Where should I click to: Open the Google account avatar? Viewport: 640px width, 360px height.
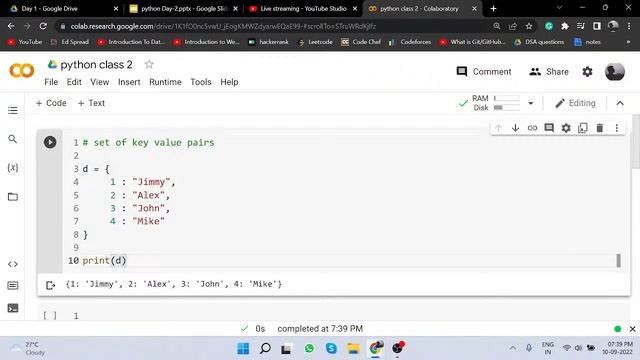(615, 72)
